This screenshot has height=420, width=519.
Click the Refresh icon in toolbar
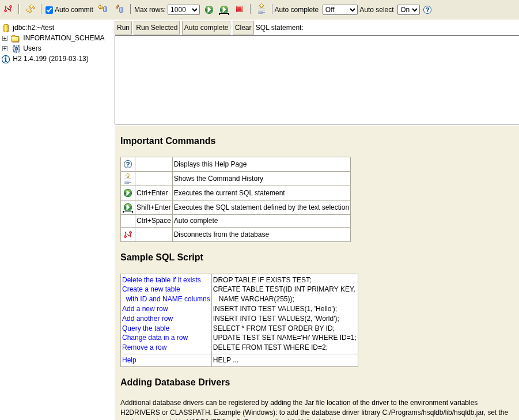30,9
